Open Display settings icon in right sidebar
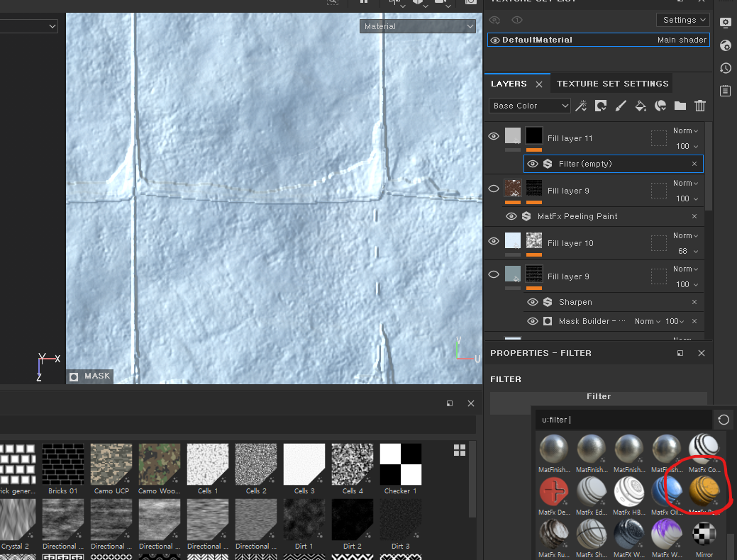The image size is (737, 560). pyautogui.click(x=725, y=23)
